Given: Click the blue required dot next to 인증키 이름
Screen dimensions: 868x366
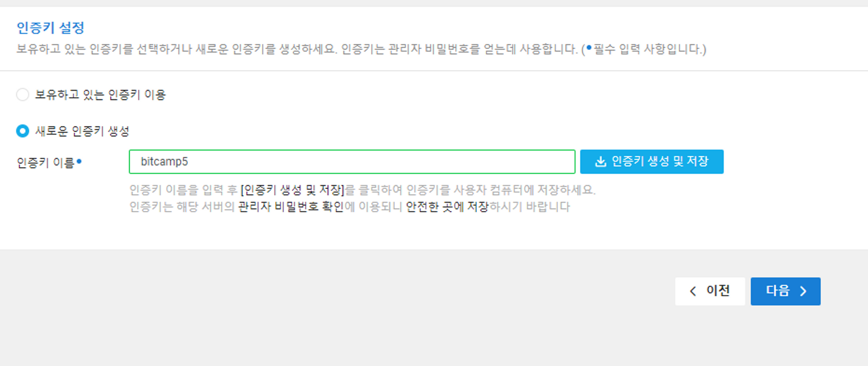Looking at the screenshot, I should [79, 161].
